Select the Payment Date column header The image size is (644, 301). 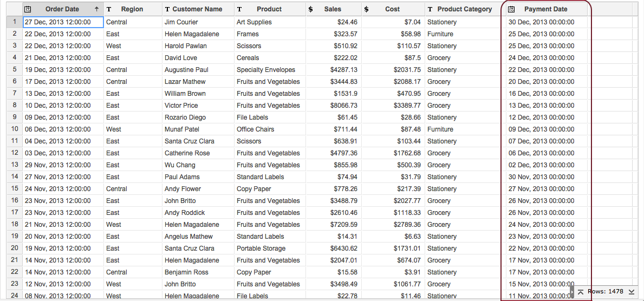pos(545,9)
